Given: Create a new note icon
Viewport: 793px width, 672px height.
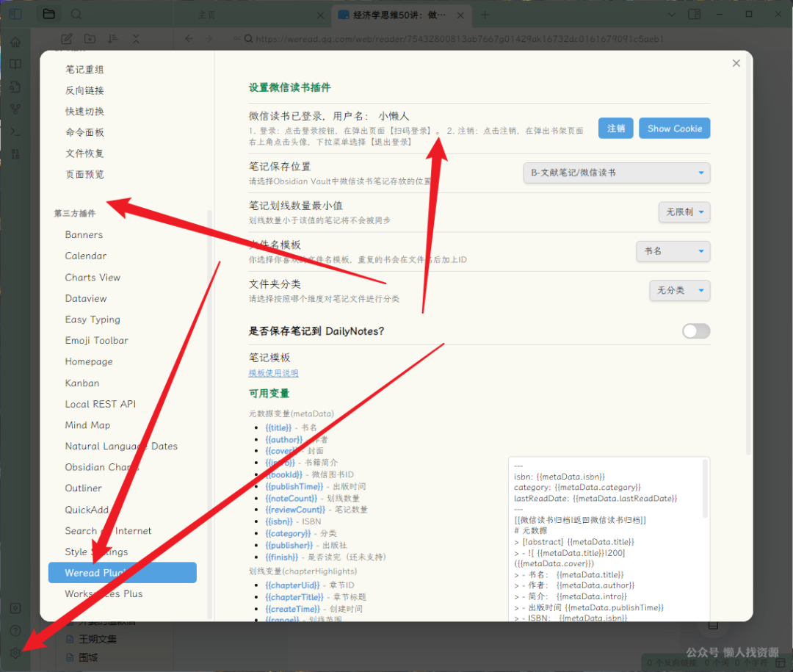Looking at the screenshot, I should point(67,39).
